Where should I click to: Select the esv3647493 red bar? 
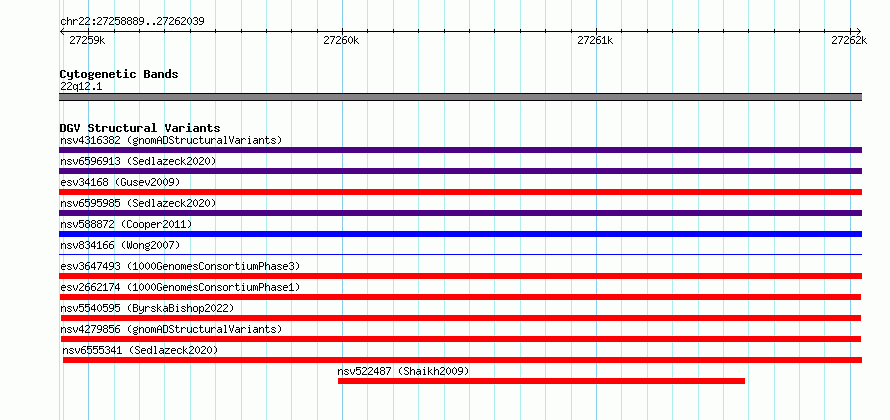point(460,276)
